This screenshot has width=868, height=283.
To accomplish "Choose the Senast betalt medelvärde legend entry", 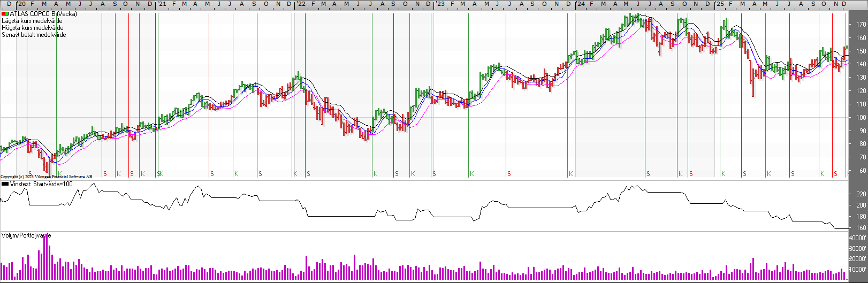I will pyautogui.click(x=34, y=35).
